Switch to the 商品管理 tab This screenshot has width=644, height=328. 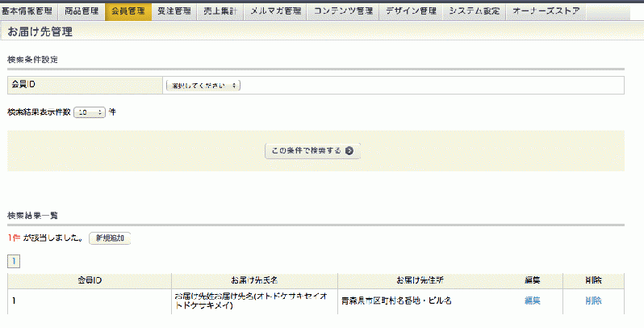(81, 11)
